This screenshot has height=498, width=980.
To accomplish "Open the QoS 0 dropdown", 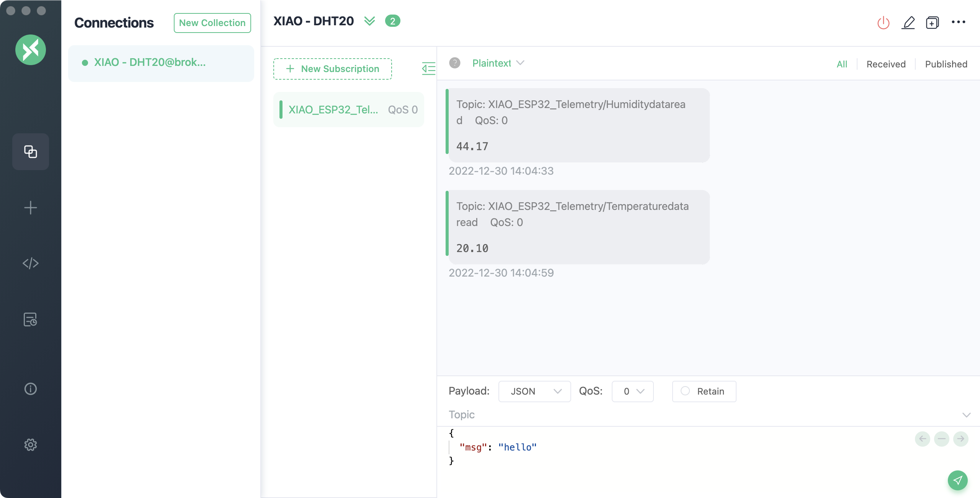I will [632, 391].
